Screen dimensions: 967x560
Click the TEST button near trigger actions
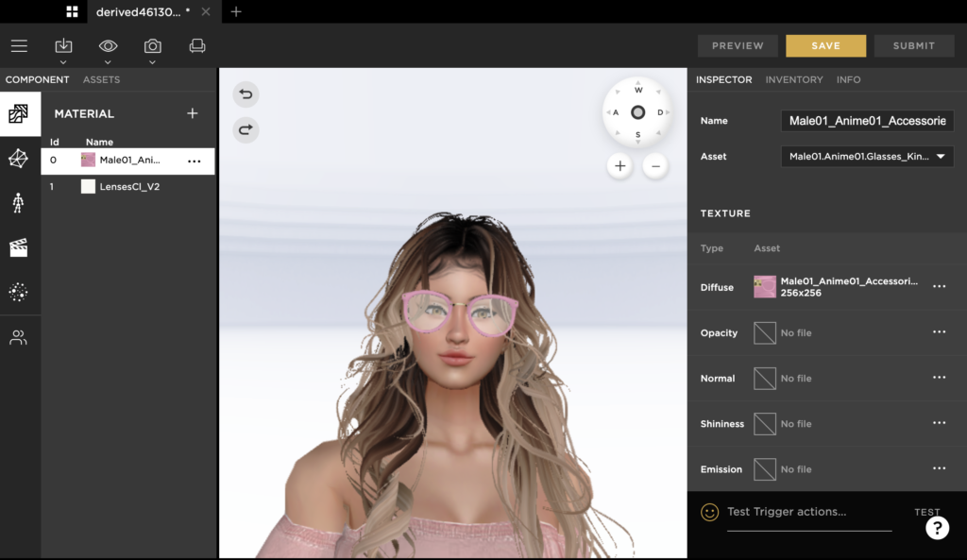[926, 511]
